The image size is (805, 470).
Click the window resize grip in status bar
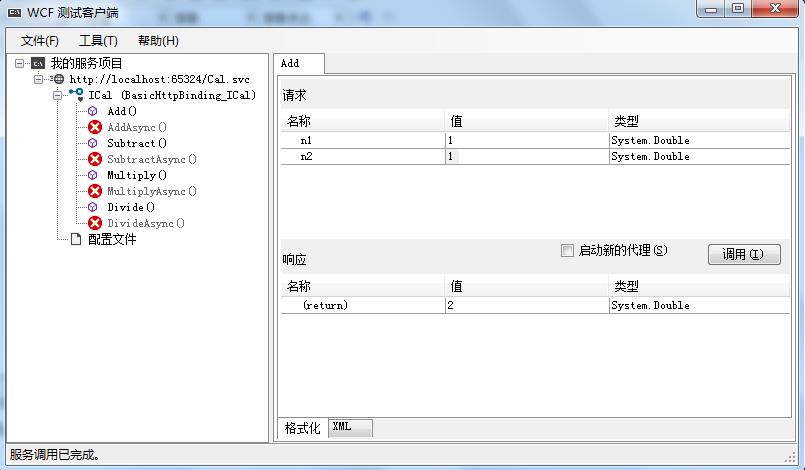tap(790, 456)
